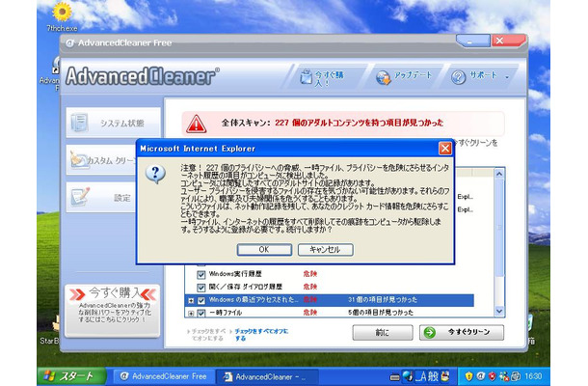The height and width of the screenshot is (386, 588).
Task: Click the AdvancedCleaner logo
Action: (142, 76)
